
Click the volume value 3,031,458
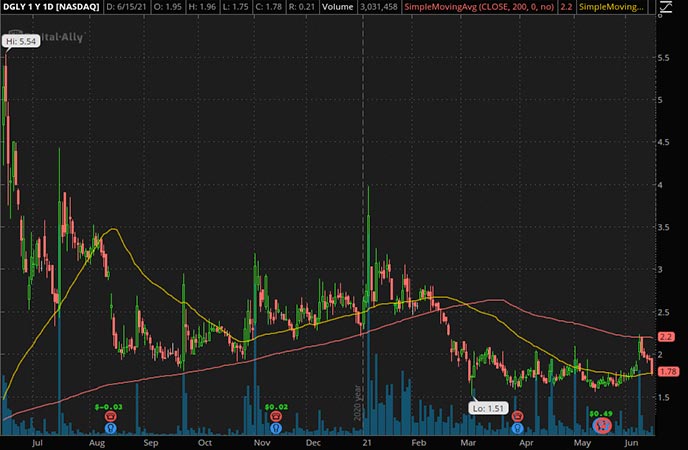pyautogui.click(x=379, y=7)
